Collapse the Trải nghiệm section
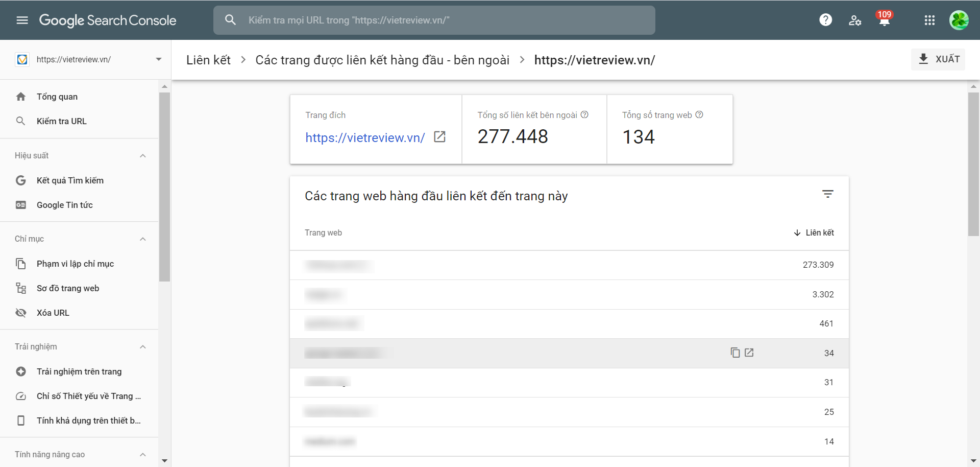Image resolution: width=980 pixels, height=467 pixels. pos(143,347)
